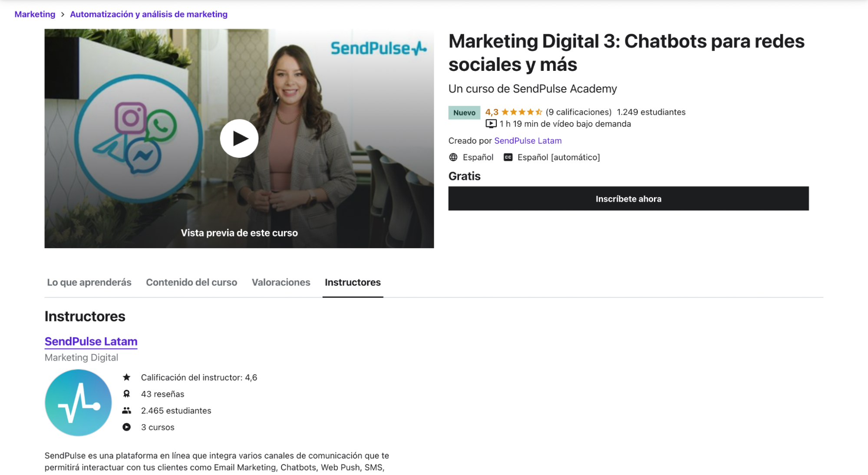This screenshot has width=868, height=475.
Task: Click 'Español [automático]' caption text
Action: click(558, 157)
